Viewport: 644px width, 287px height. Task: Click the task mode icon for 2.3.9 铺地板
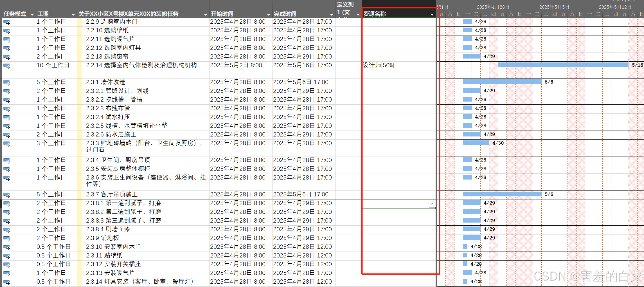[7, 238]
